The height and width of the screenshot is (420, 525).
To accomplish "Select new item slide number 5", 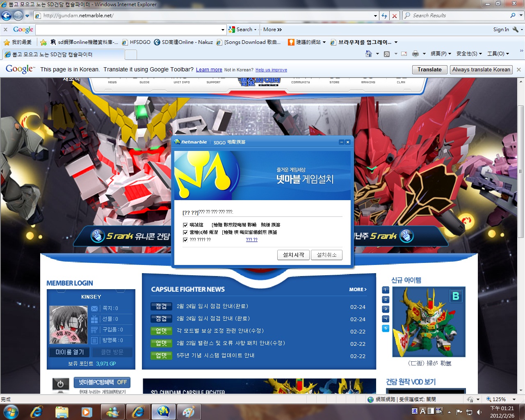I will [386, 329].
